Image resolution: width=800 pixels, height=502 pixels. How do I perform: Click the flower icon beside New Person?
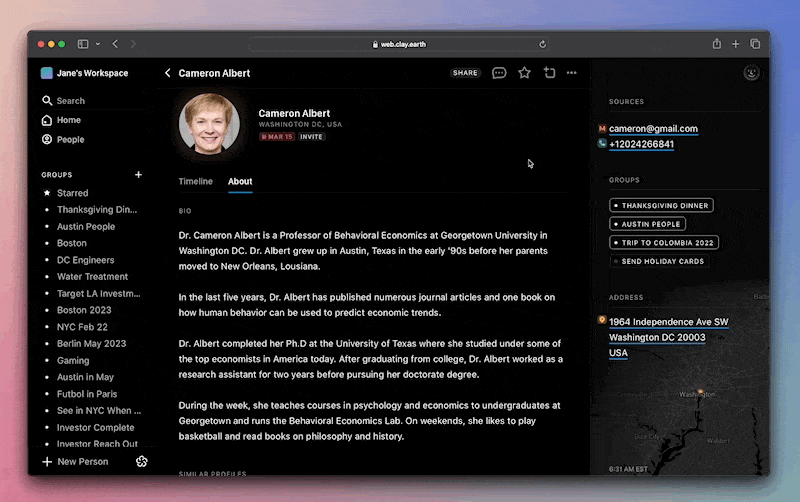(x=142, y=461)
